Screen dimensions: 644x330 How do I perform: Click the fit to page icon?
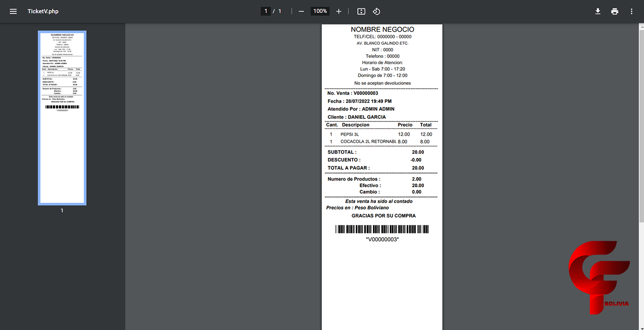[361, 11]
